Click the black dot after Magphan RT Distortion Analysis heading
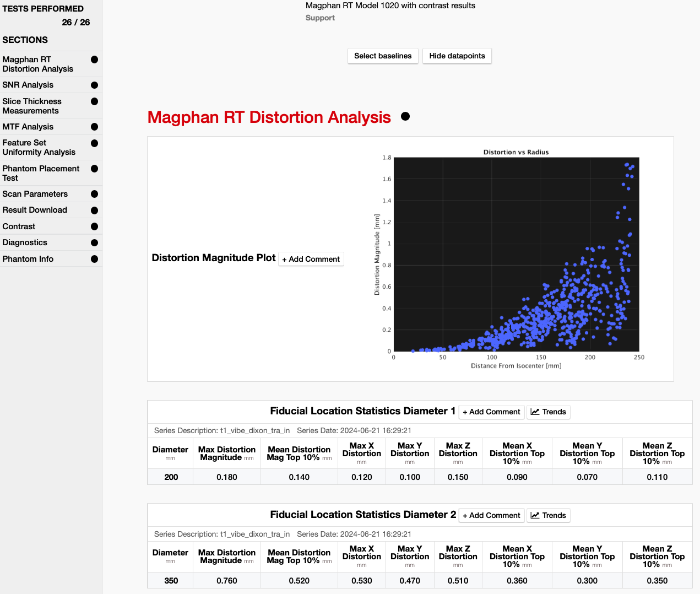Viewport: 700px width, 594px height. [405, 116]
